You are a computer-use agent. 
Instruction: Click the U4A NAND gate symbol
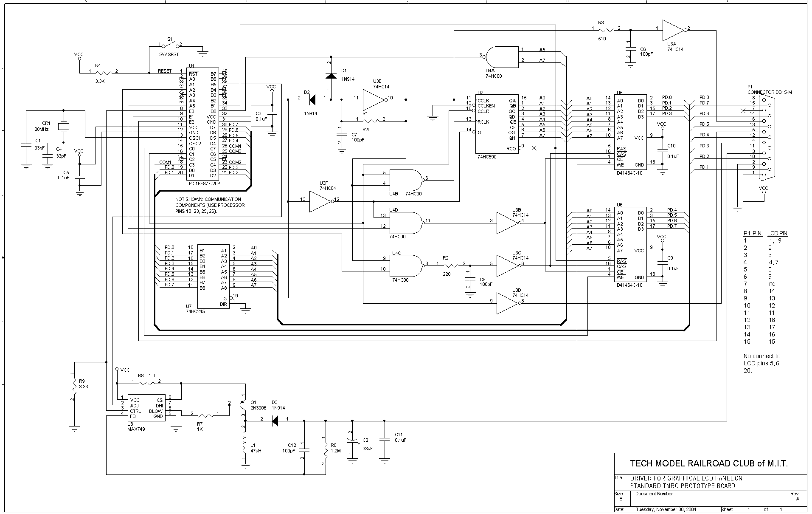(x=501, y=56)
